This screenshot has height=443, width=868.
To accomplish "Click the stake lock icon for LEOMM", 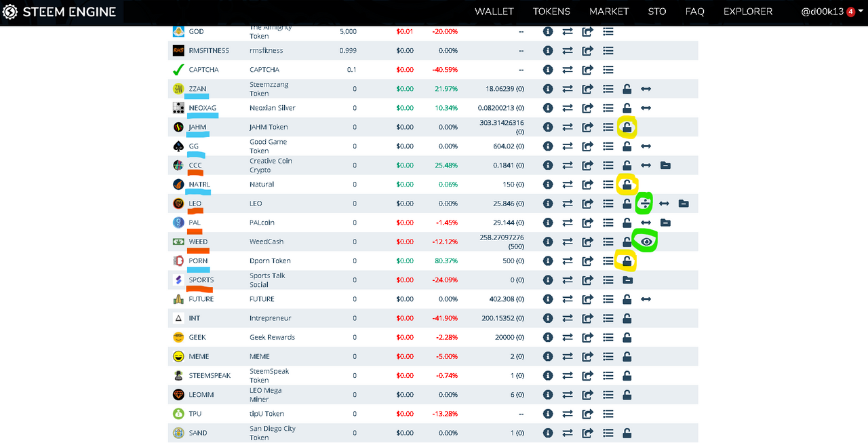I will click(x=627, y=395).
